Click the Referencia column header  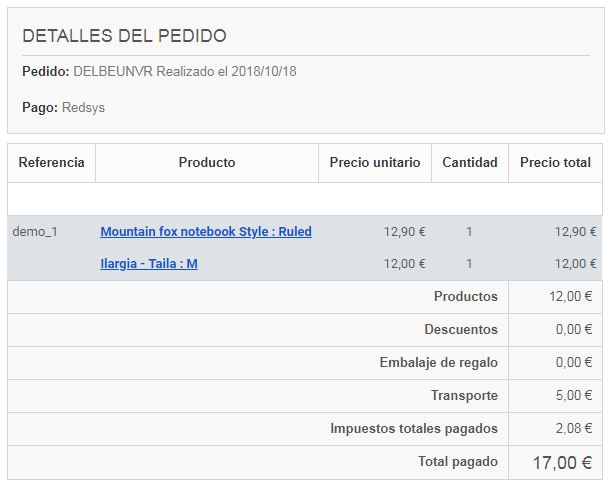(x=51, y=162)
